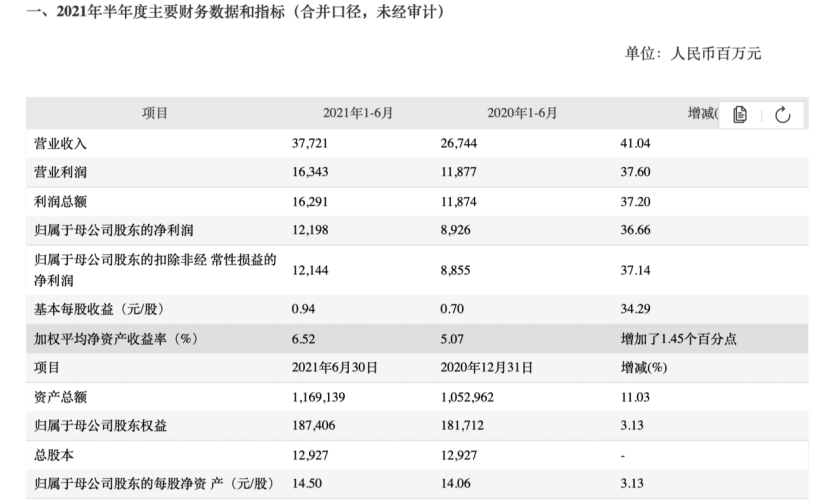Select 3.13 in the 每股净资产 row
830x504 pixels.
[632, 484]
